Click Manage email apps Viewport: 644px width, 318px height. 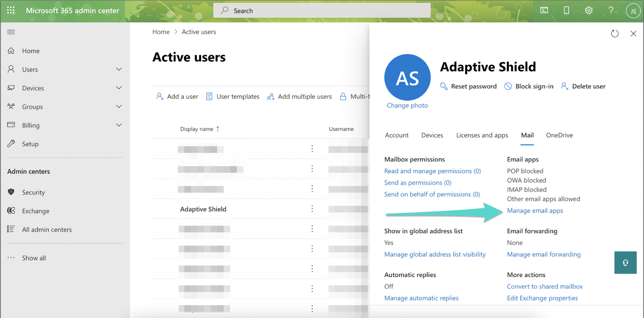(535, 210)
